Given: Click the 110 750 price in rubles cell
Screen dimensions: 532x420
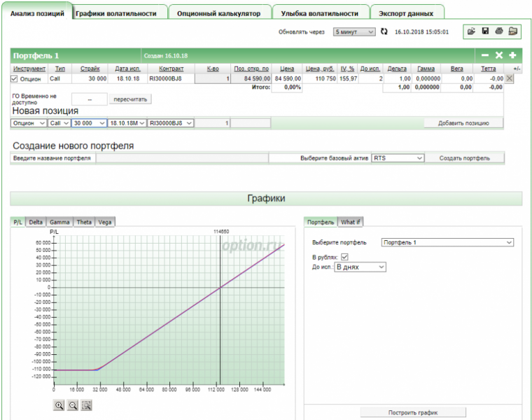Looking at the screenshot, I should 319,78.
